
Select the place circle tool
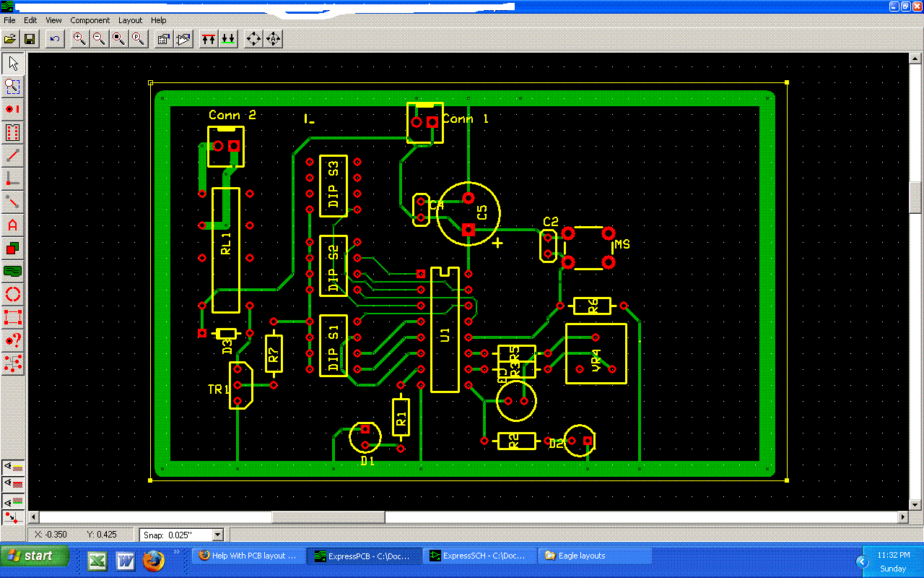[x=13, y=294]
